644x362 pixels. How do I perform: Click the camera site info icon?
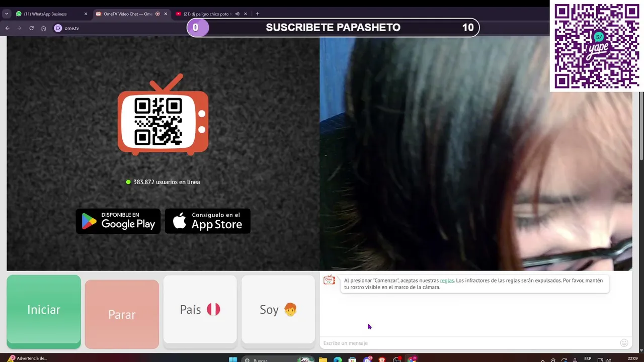[58, 28]
